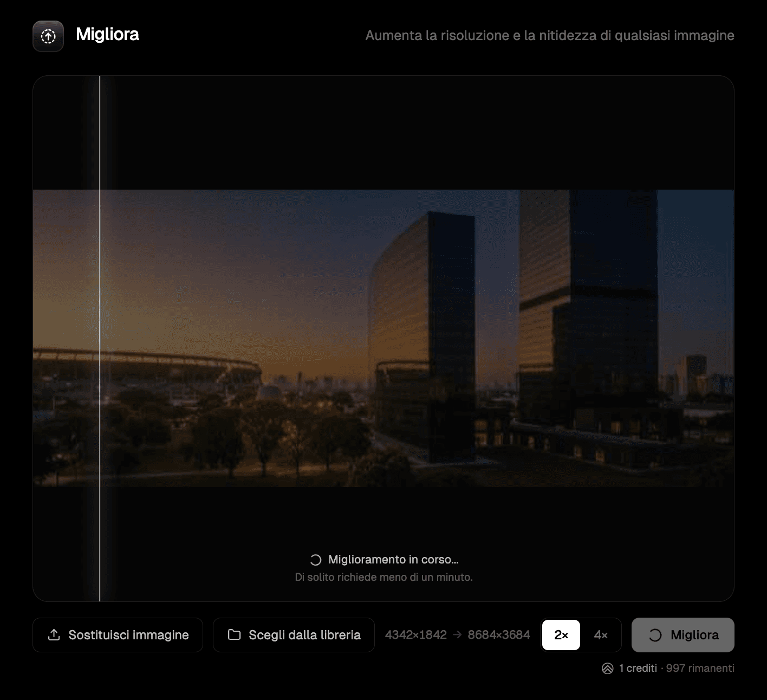Click the comparison slider handle line
767x700 pixels.
click(x=100, y=339)
